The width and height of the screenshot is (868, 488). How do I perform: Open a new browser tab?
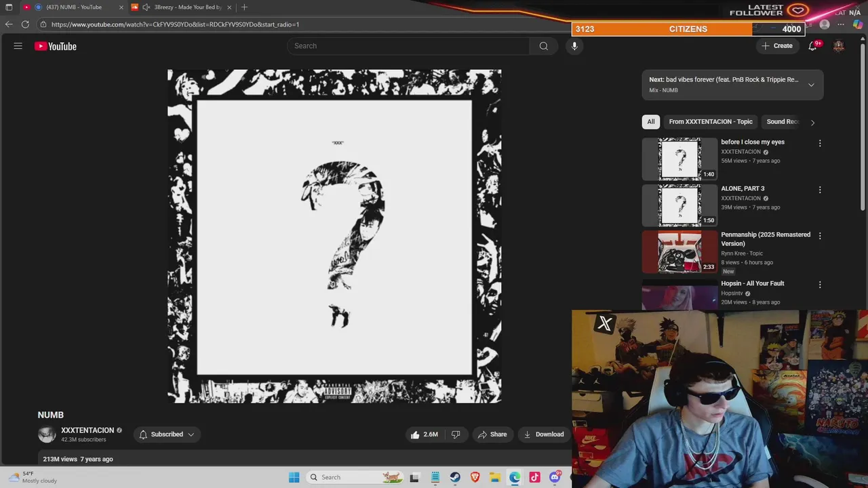(244, 7)
